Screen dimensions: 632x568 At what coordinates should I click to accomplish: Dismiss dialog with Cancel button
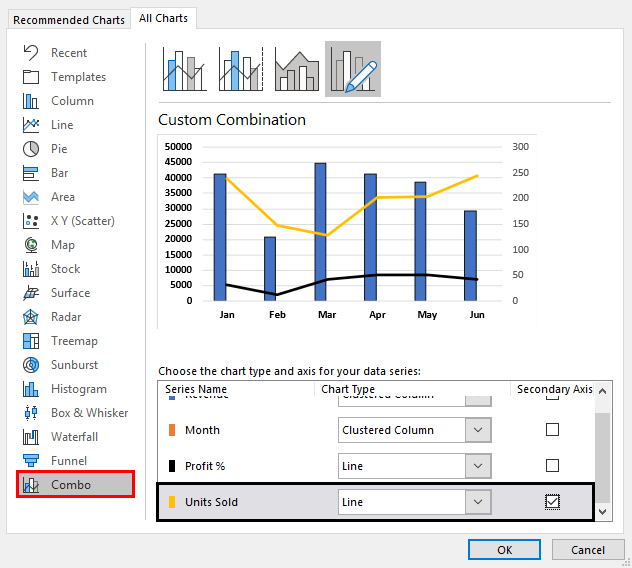pos(588,550)
